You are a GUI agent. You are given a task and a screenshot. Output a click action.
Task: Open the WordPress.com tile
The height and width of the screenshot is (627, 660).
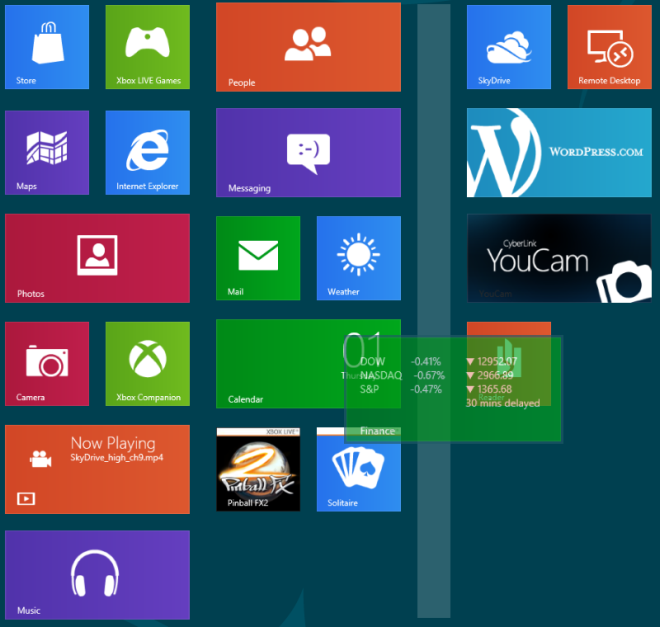click(559, 152)
